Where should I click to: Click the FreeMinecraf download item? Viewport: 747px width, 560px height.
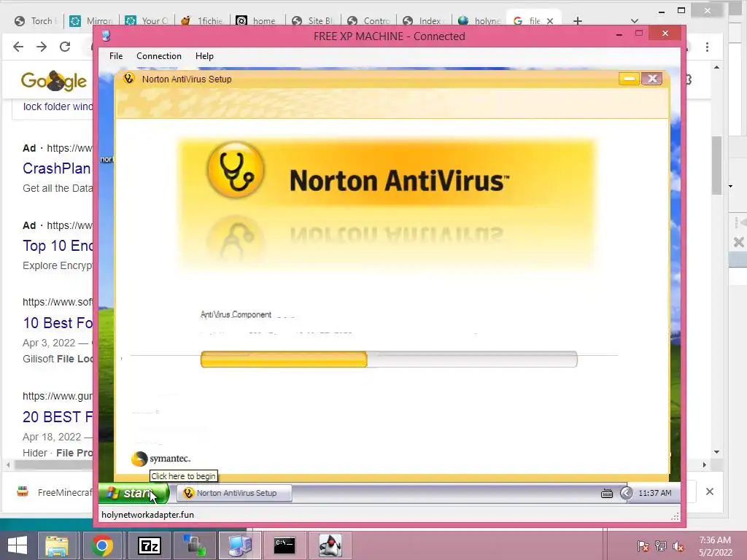tap(55, 492)
